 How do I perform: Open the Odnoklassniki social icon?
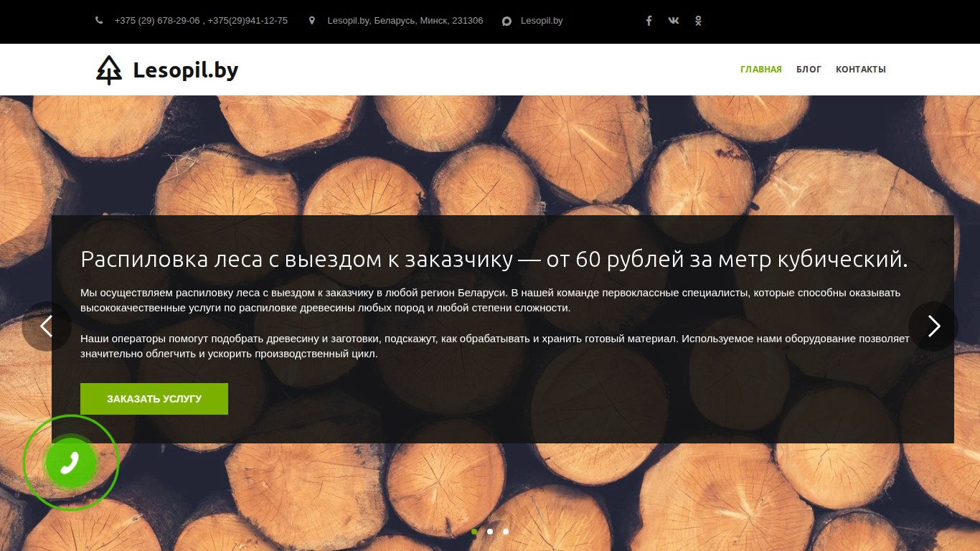pyautogui.click(x=698, y=21)
